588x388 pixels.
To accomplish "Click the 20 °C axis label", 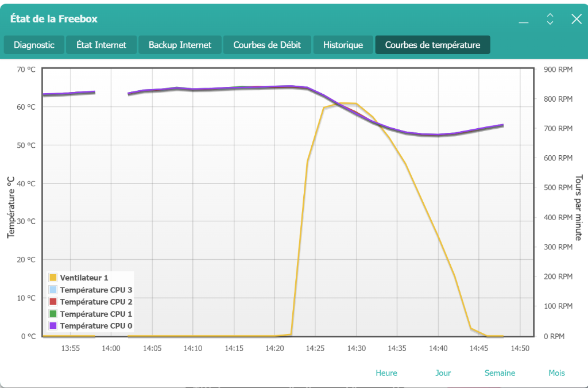I will 26,260.
